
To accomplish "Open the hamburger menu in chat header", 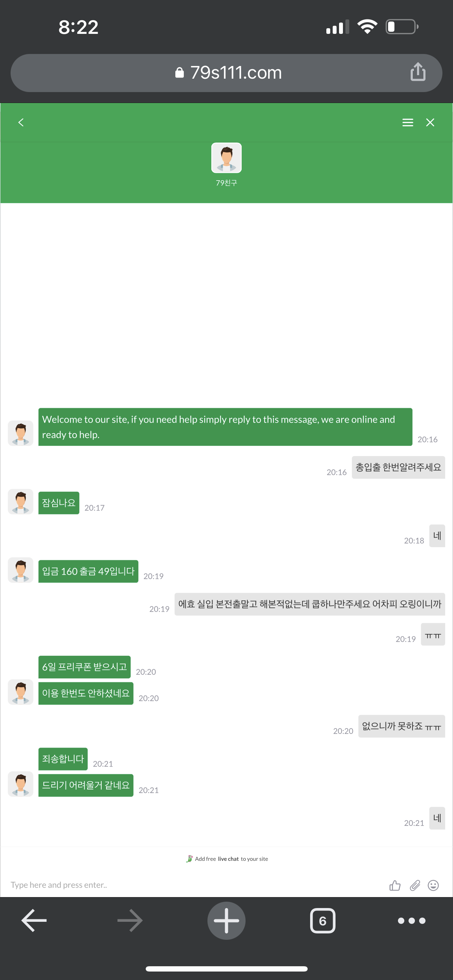I will [x=408, y=122].
